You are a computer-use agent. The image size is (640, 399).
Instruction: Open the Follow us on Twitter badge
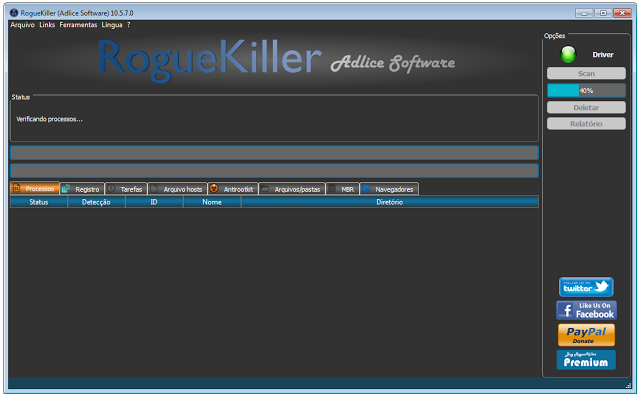tap(586, 287)
